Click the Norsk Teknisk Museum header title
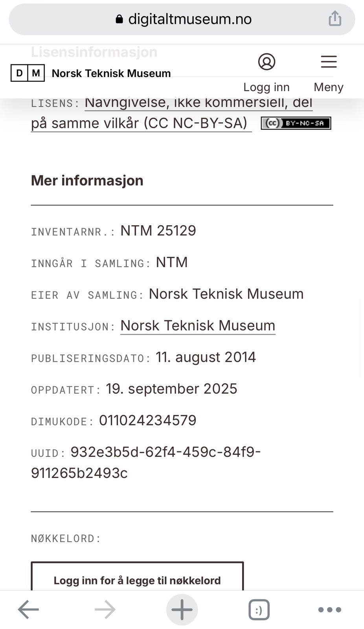This screenshot has height=629, width=364. [111, 73]
